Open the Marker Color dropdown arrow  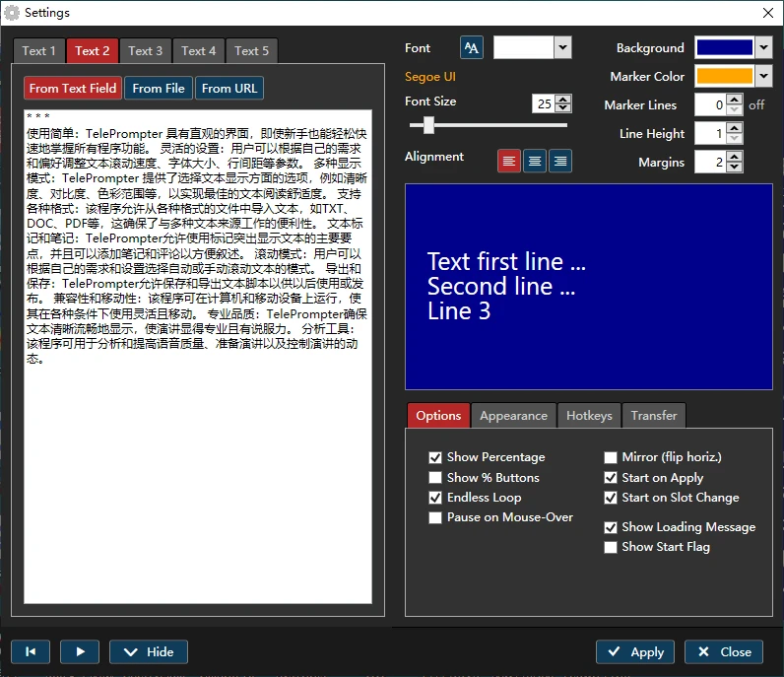point(763,76)
